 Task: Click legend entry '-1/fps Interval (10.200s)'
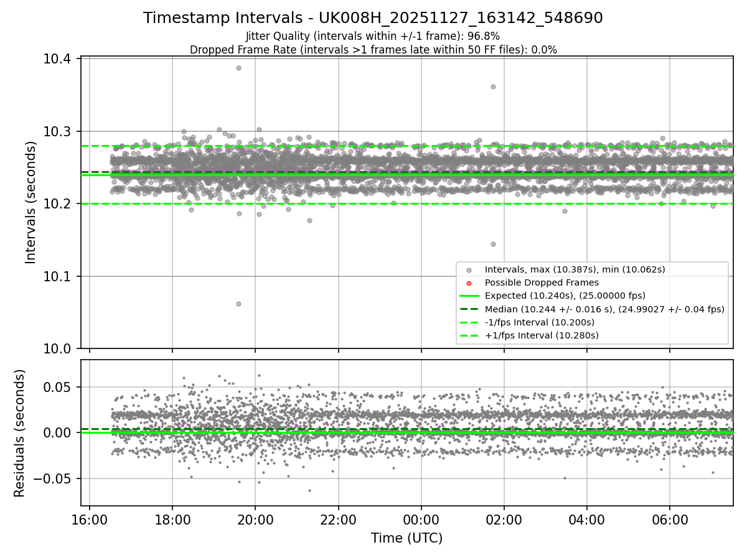click(539, 322)
